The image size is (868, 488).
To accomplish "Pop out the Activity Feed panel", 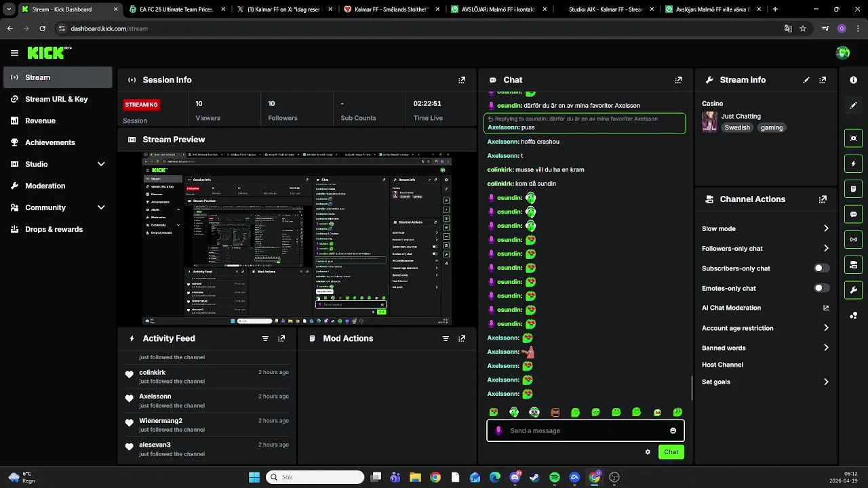I will click(281, 338).
